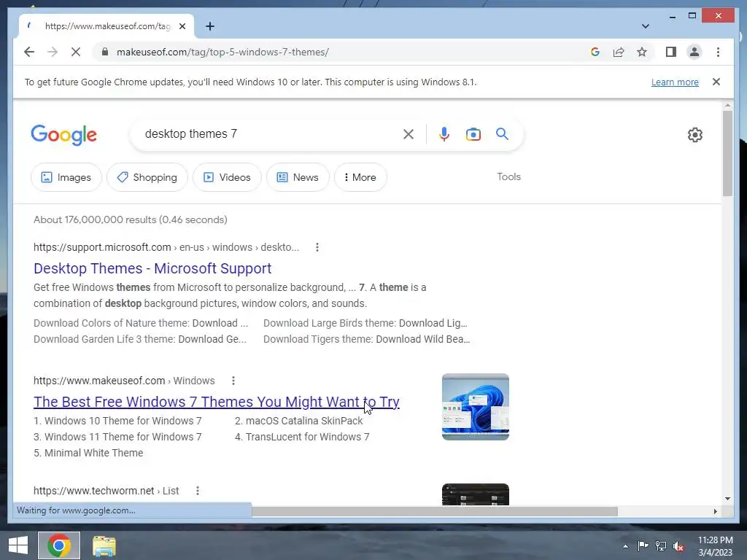Image resolution: width=747 pixels, height=560 pixels.
Task: Clear the search box text
Action: tap(409, 134)
